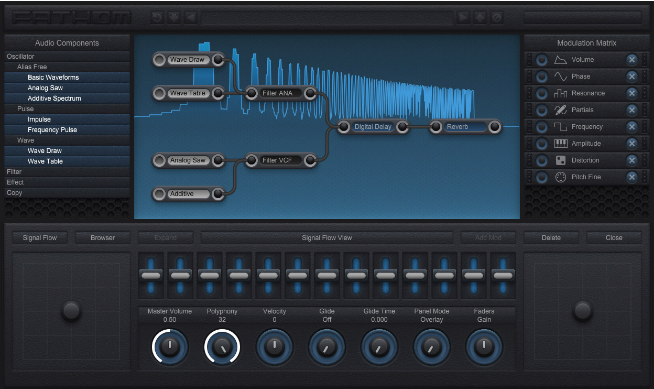The image size is (654, 389).
Task: Click the sine wave icon next to Phase
Action: (x=560, y=76)
